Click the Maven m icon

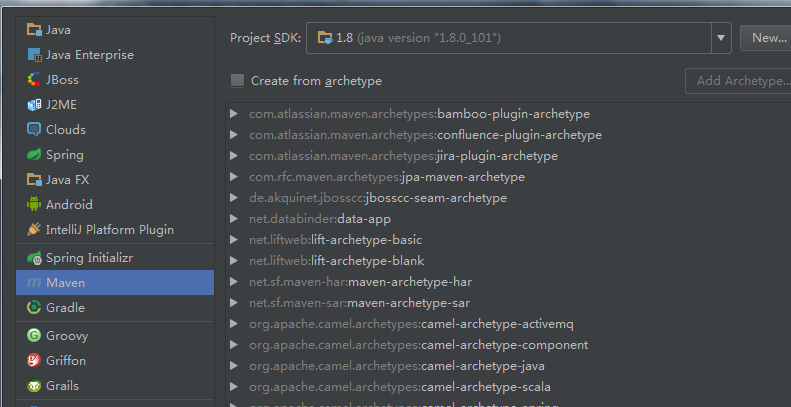point(34,283)
